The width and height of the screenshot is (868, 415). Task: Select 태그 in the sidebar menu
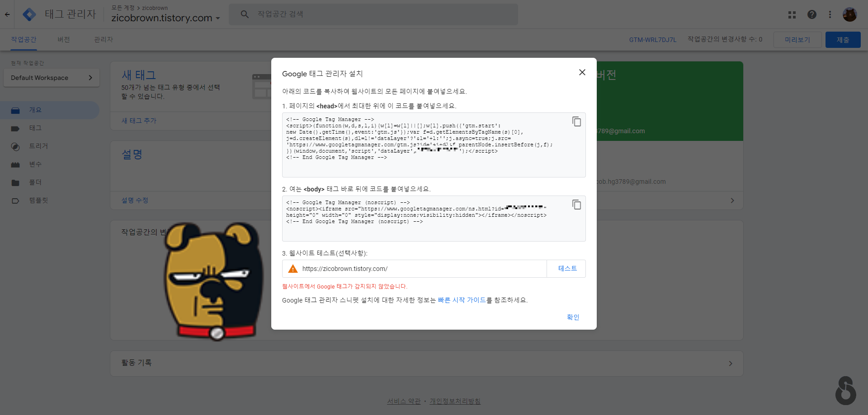(x=35, y=128)
